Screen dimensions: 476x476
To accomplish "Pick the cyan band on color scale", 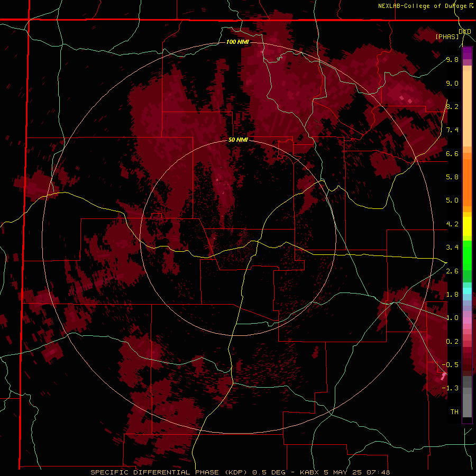I will pos(467,291).
